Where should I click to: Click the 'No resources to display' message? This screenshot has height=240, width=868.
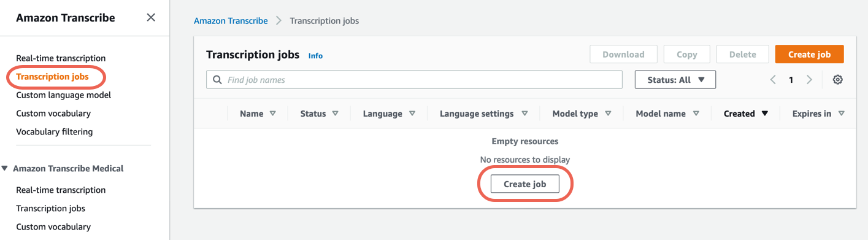pos(525,160)
